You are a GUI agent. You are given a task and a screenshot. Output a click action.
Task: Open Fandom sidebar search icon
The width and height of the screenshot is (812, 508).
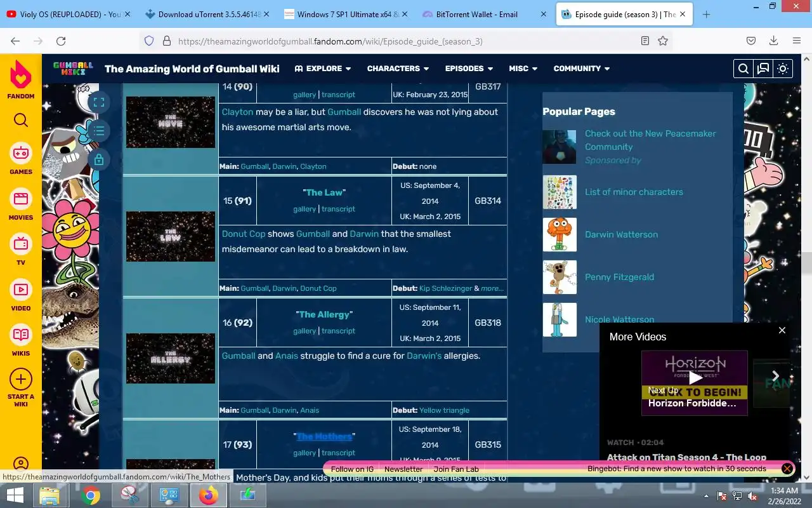[21, 120]
